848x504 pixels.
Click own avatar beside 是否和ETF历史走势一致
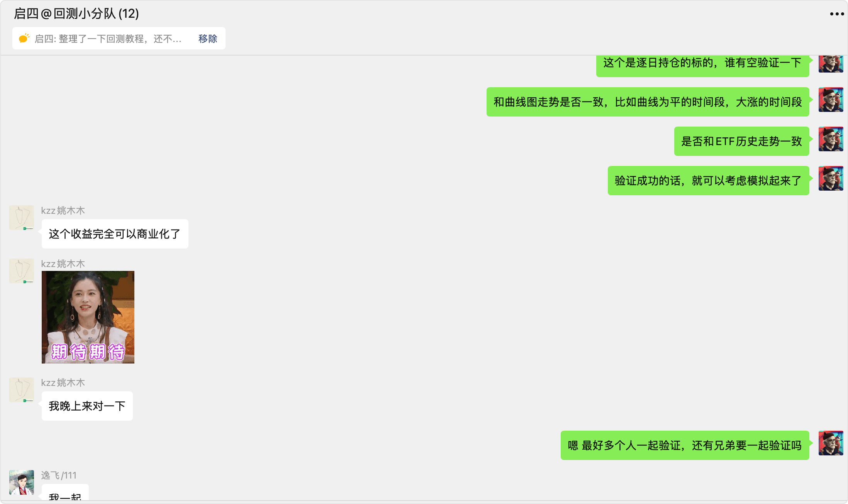pos(831,139)
